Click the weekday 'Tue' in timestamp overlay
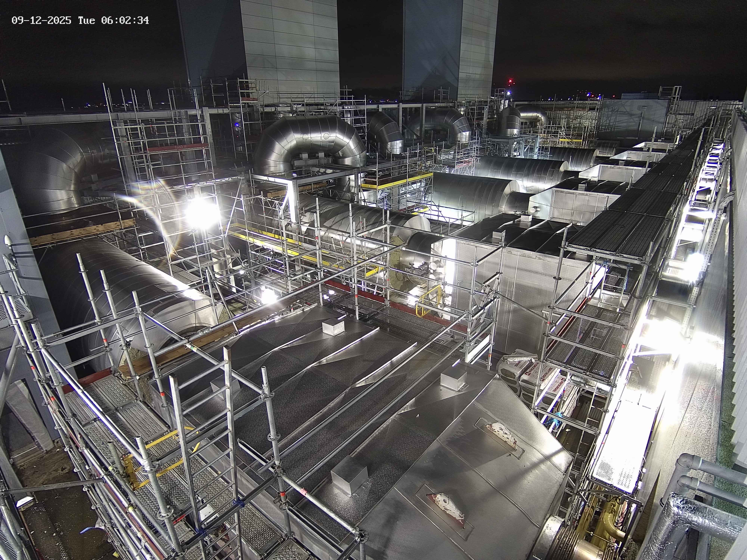The image size is (747, 560). [86, 21]
